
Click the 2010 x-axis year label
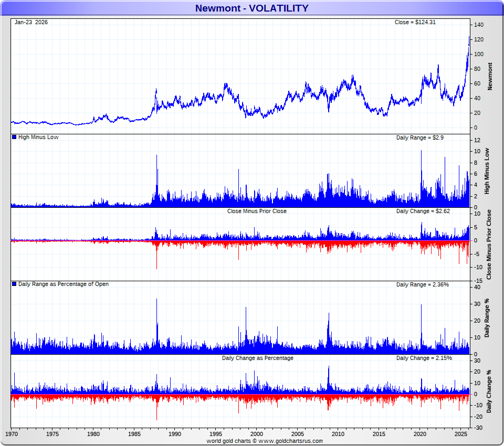tap(338, 434)
